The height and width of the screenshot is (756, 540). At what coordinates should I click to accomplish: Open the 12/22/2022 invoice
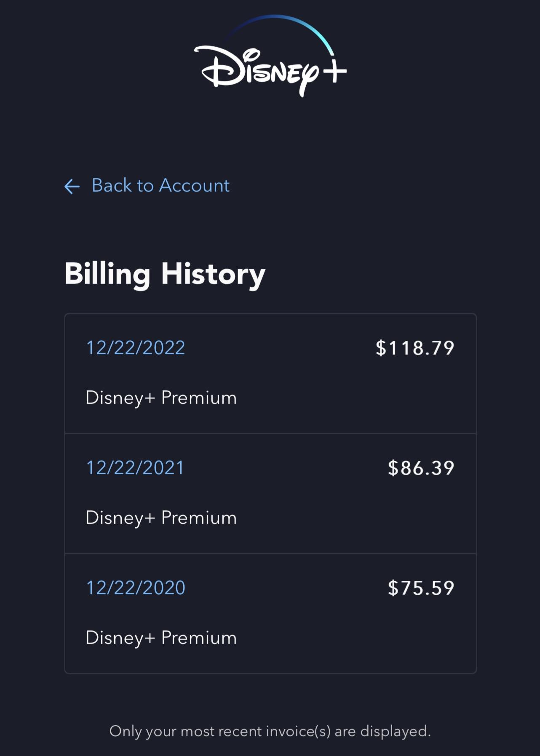[135, 347]
